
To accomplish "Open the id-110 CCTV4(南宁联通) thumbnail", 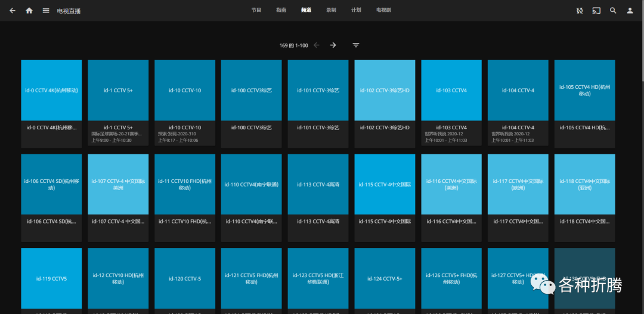I will click(x=252, y=184).
